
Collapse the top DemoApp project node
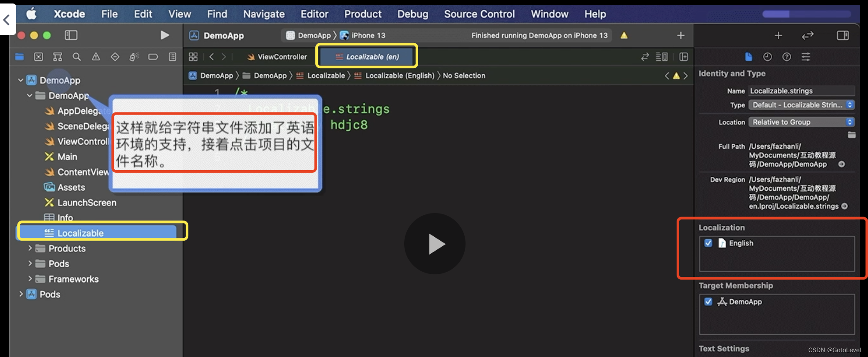click(x=21, y=80)
